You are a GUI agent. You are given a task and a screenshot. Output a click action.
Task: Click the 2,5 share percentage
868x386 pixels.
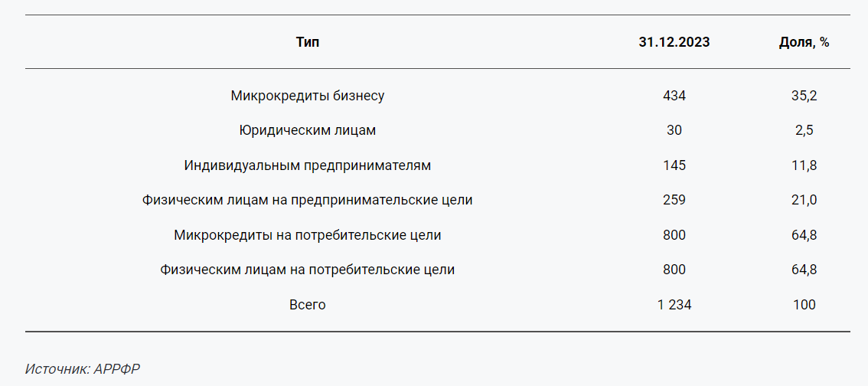click(804, 131)
